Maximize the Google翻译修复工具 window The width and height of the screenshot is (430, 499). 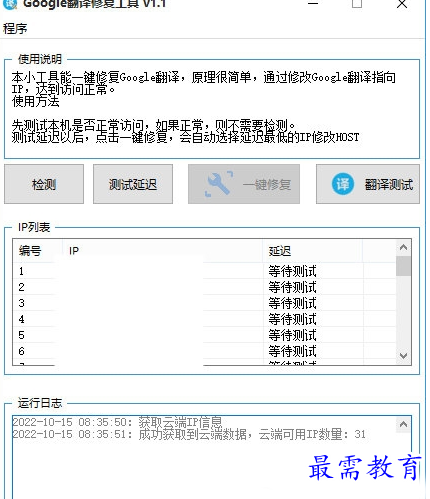pos(357,4)
